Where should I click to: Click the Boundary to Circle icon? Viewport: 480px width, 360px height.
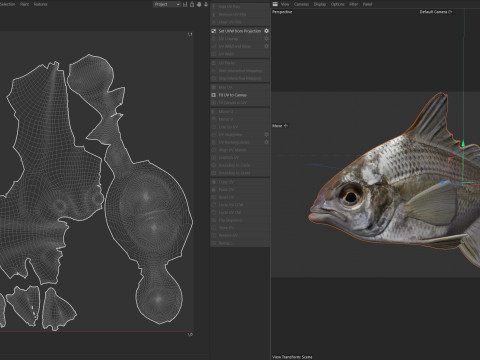click(214, 165)
